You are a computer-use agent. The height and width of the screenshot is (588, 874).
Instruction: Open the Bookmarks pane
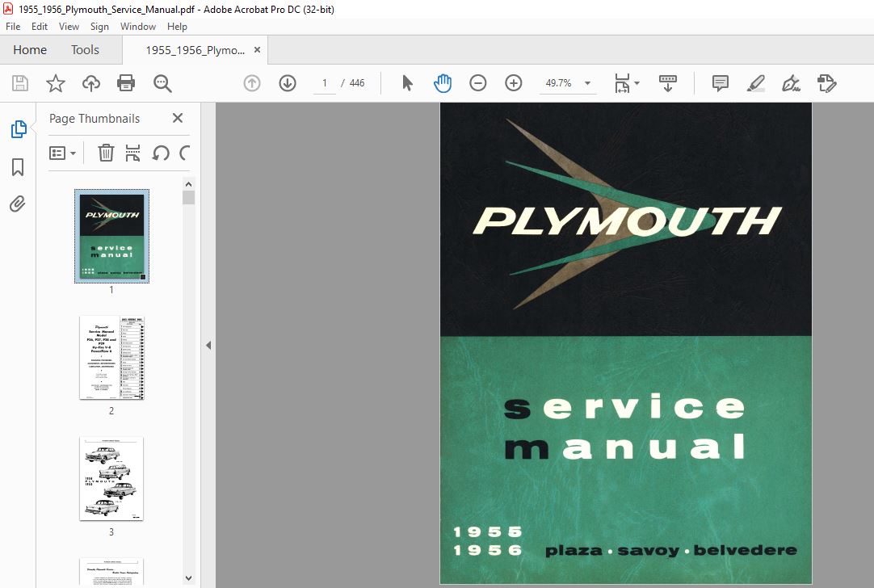[18, 166]
